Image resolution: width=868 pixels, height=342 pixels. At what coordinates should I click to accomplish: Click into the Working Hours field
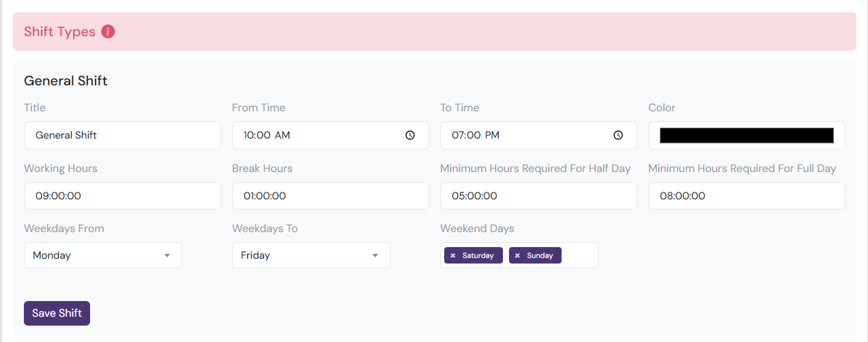click(x=122, y=196)
